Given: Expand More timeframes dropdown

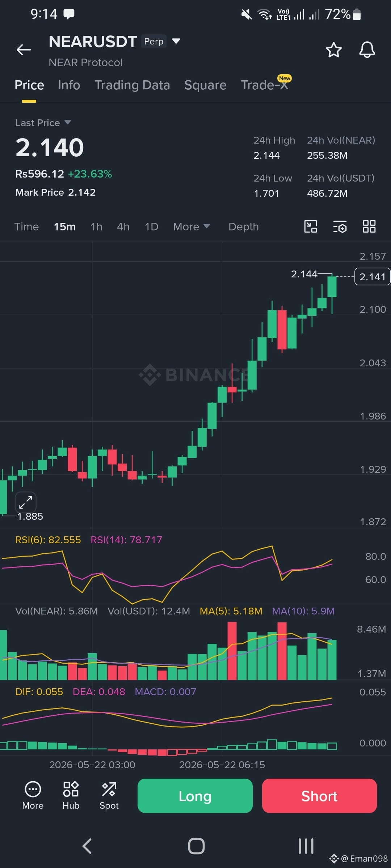Looking at the screenshot, I should 192,226.
